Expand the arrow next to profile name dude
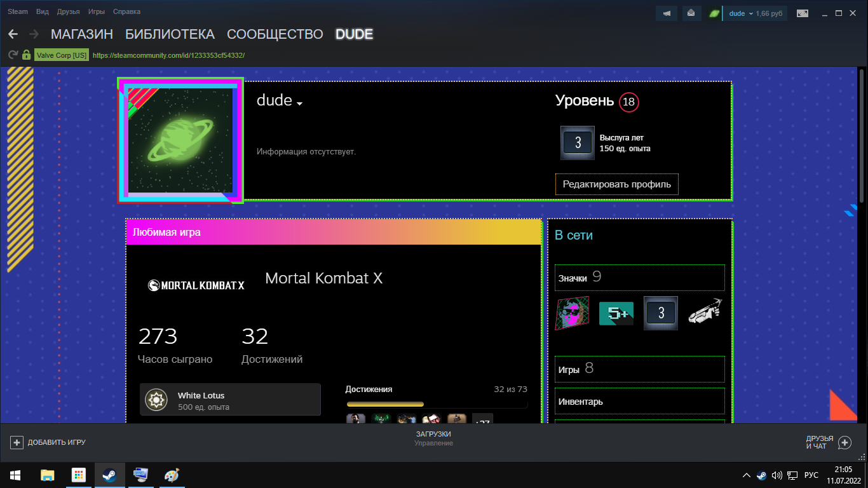Screen dimensions: 868x488 299,104
